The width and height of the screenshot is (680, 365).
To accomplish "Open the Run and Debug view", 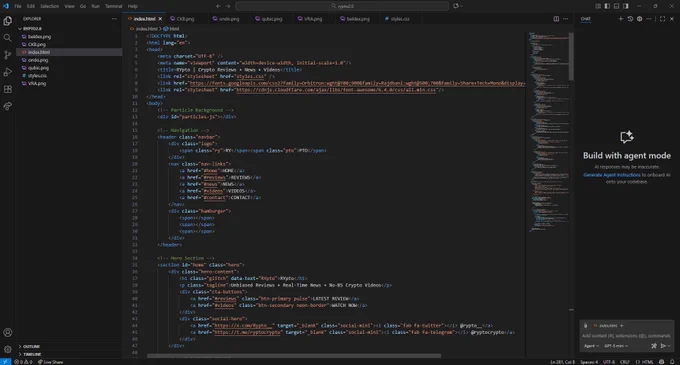I will (x=7, y=72).
